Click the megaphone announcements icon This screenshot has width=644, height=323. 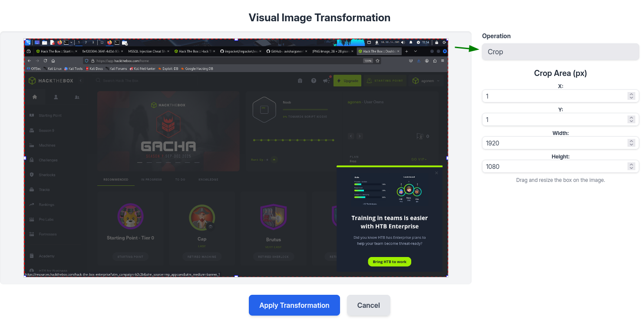(x=326, y=81)
